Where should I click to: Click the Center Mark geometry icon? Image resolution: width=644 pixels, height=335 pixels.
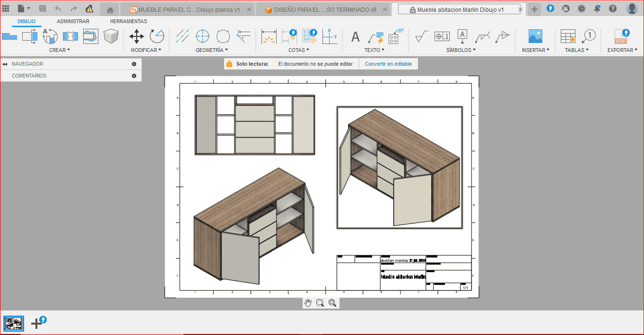coord(202,36)
